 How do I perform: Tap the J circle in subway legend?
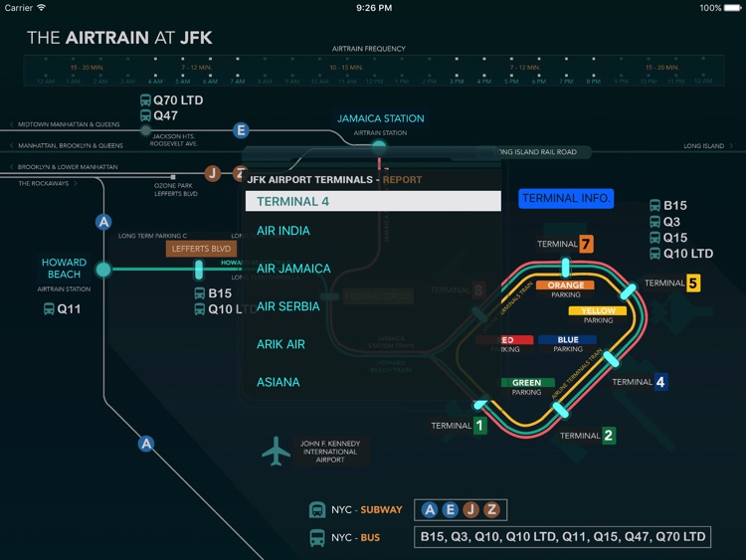[x=471, y=510]
